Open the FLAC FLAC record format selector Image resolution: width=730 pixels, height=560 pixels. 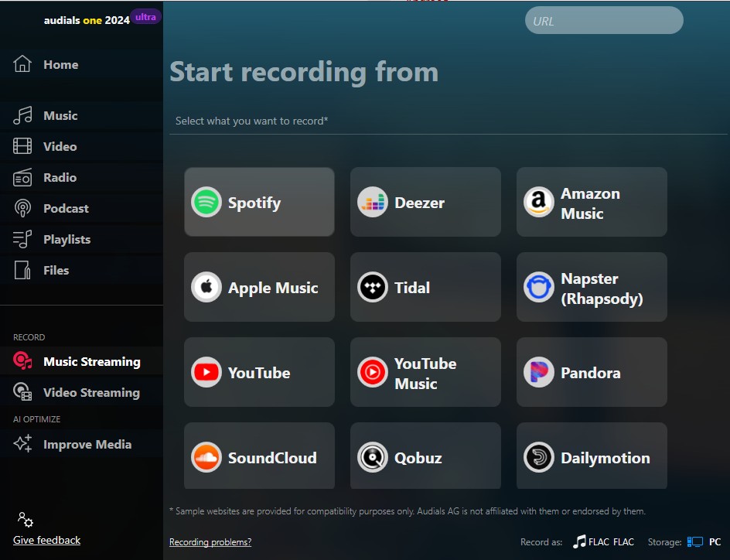click(x=603, y=542)
